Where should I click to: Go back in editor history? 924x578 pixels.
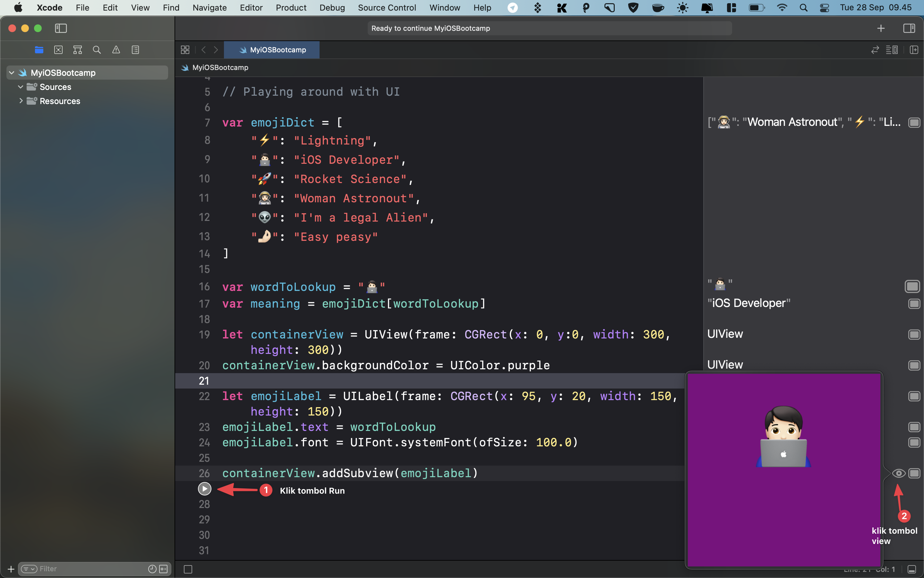point(203,50)
